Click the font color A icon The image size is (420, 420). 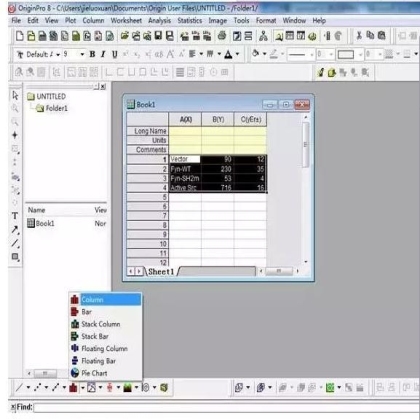coord(228,54)
